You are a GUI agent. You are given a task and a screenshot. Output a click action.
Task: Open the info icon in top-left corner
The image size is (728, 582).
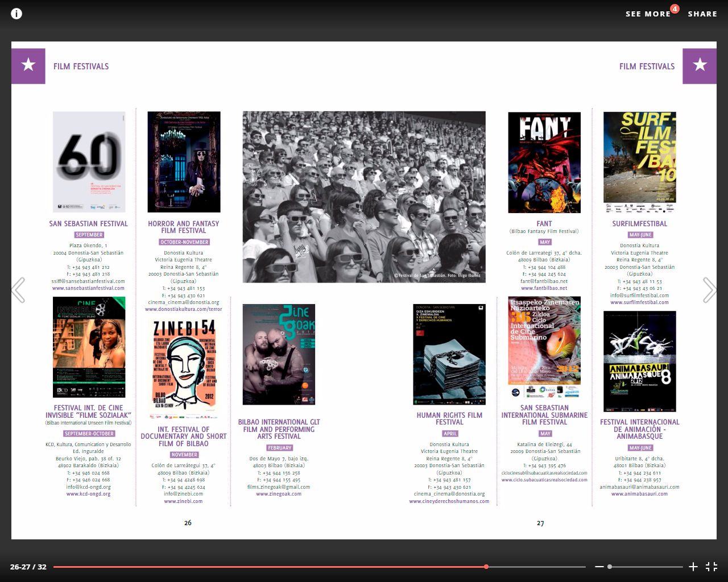tap(16, 13)
